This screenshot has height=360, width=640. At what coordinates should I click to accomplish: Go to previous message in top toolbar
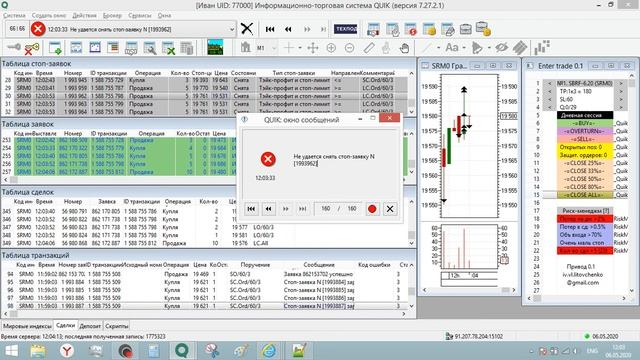pos(288,29)
